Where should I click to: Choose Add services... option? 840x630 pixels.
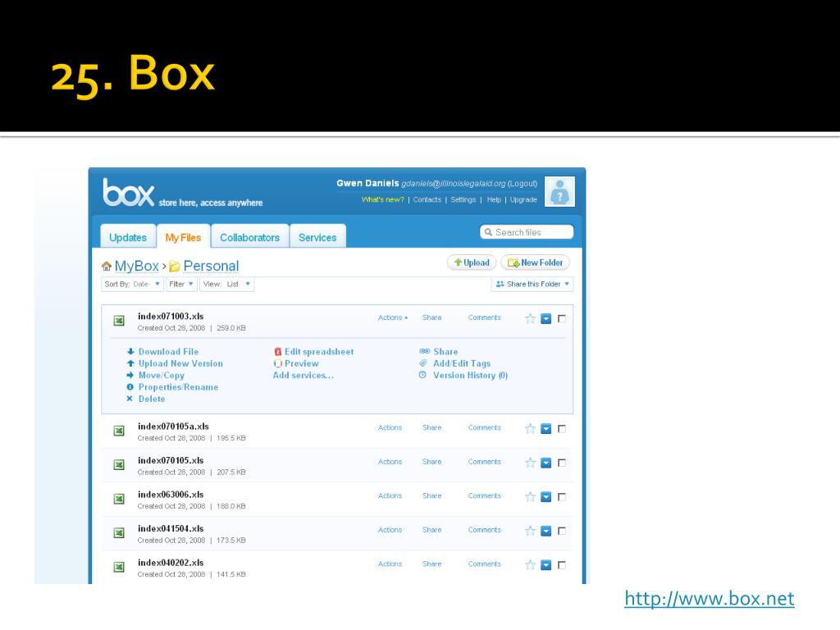[304, 375]
